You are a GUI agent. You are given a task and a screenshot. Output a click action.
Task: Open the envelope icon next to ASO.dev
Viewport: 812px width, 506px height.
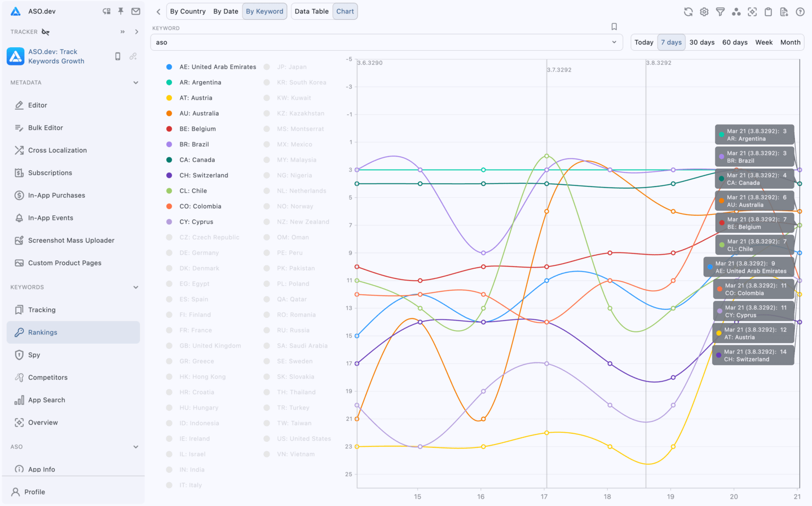click(x=135, y=11)
